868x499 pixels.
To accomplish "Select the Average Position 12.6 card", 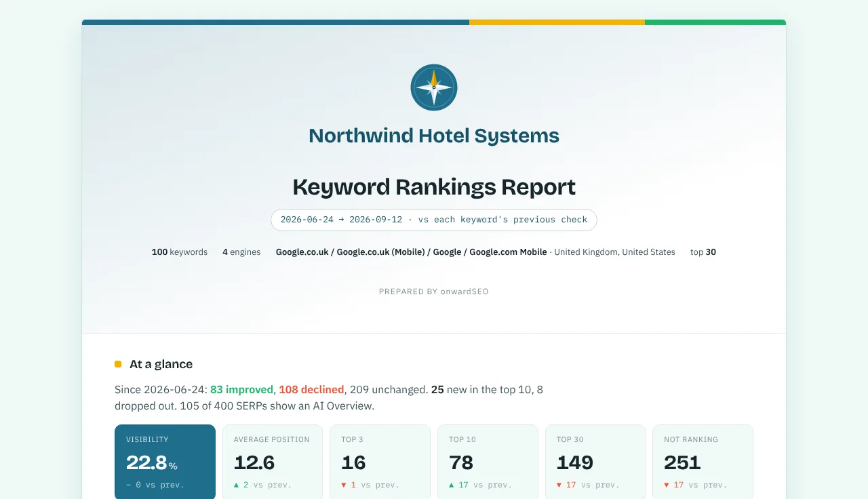I will (273, 463).
